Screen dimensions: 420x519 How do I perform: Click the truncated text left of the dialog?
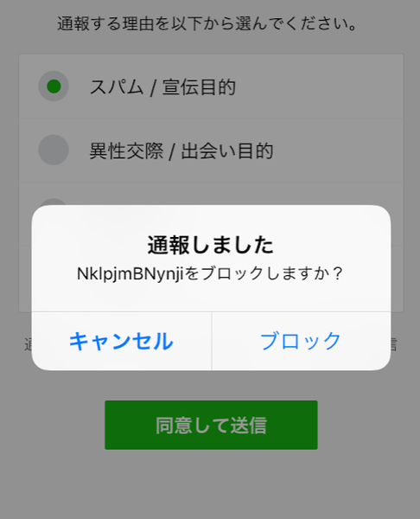click(x=28, y=344)
